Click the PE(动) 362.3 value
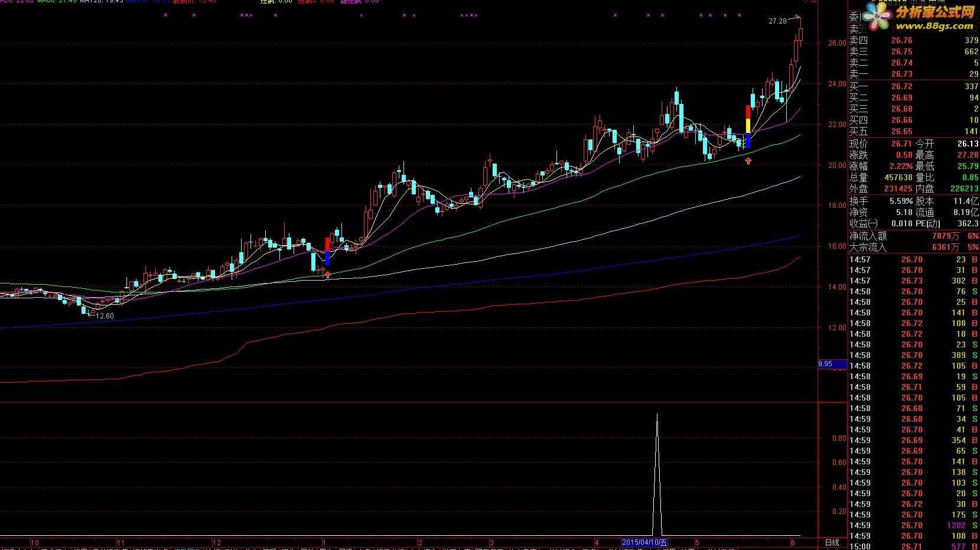 pos(968,223)
